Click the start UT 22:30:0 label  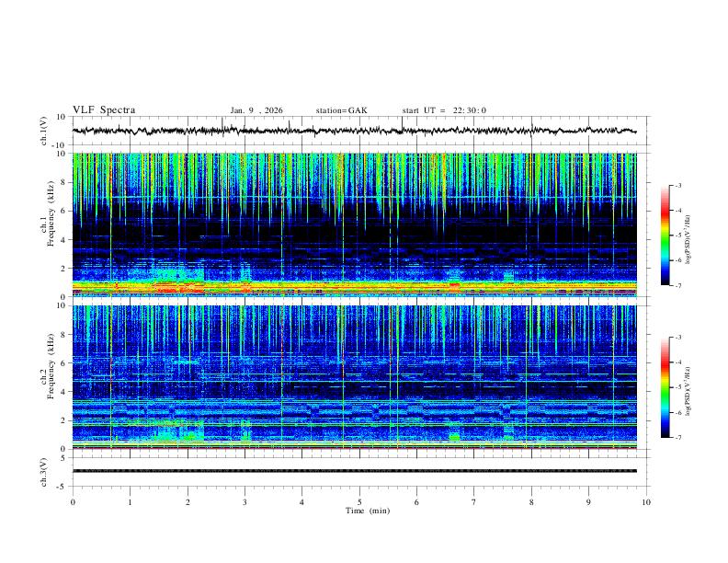pos(444,110)
